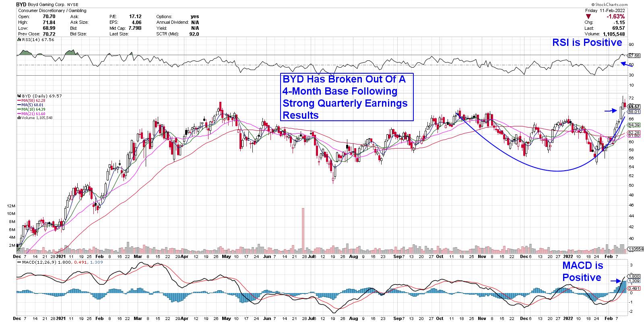Select the Bid Size label
The image size is (644, 322).
pyautogui.click(x=78, y=34)
